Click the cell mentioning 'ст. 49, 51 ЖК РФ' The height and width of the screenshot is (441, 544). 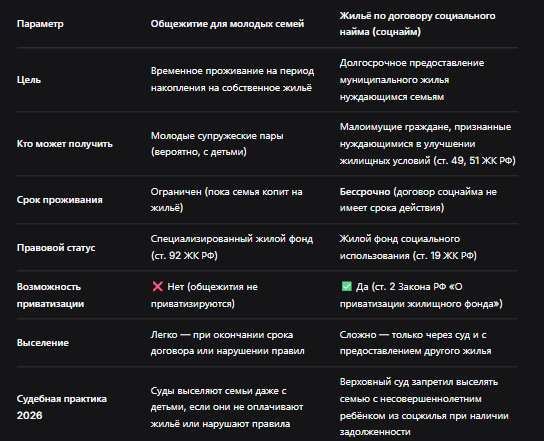(428, 144)
